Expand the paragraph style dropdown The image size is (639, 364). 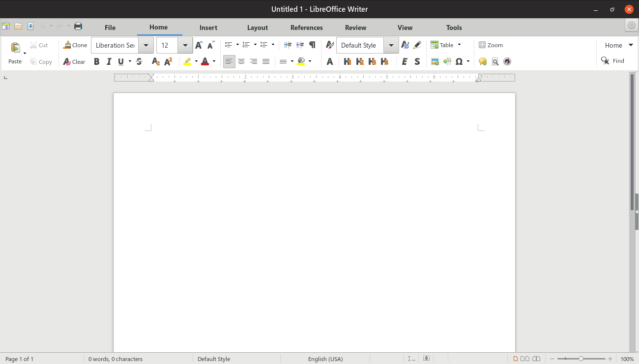[x=391, y=45]
